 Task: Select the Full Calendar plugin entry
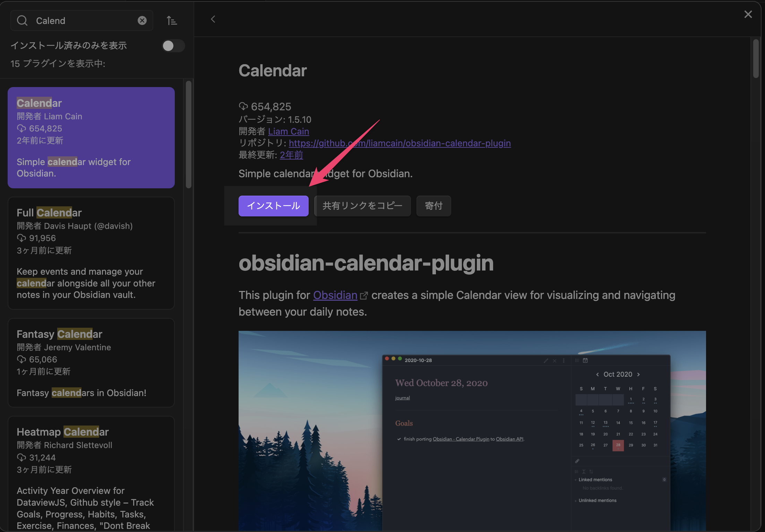tap(91, 253)
